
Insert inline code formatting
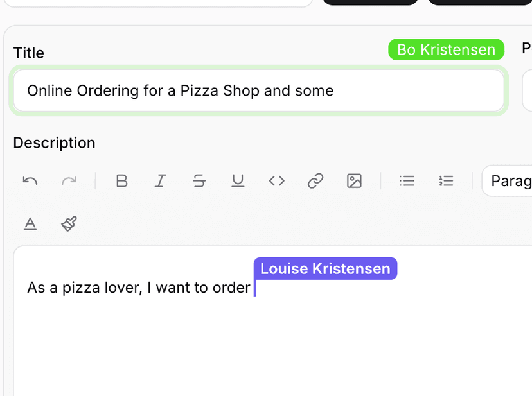point(276,181)
